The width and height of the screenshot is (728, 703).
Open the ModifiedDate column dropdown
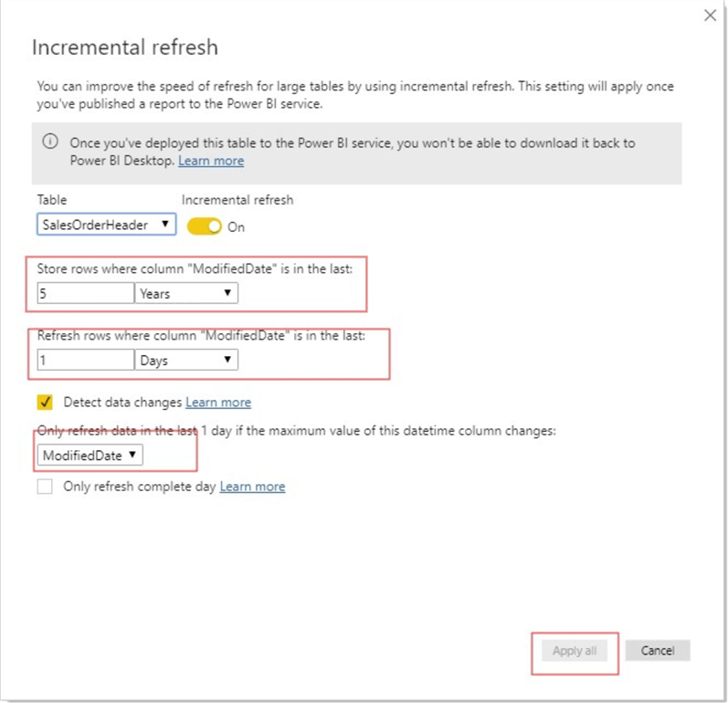point(90,455)
